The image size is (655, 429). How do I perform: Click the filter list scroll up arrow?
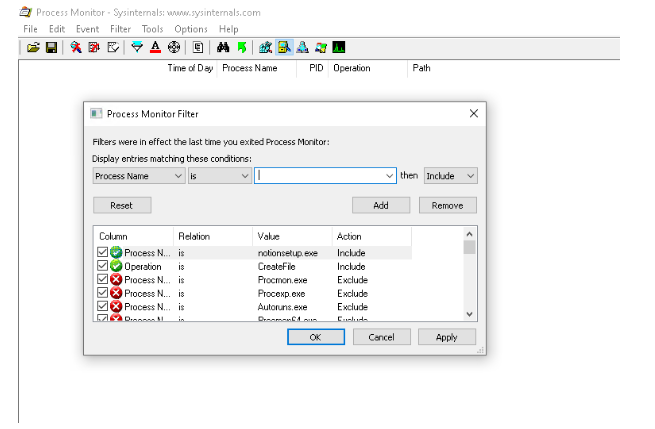(470, 234)
